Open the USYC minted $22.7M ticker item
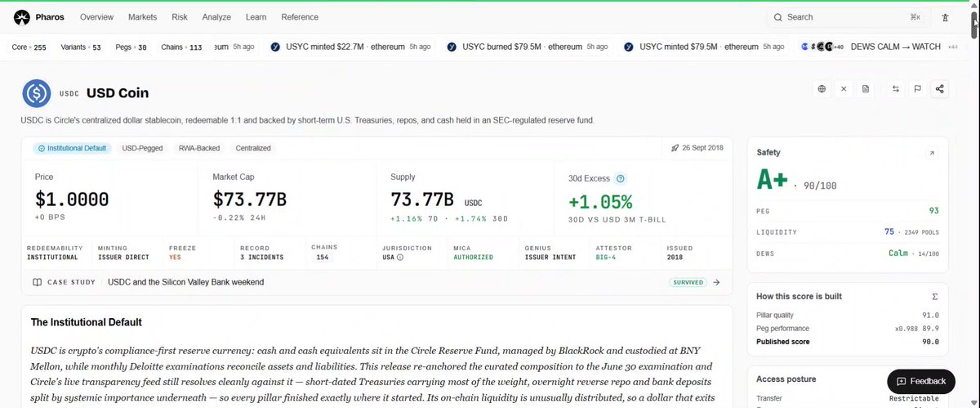The width and height of the screenshot is (980, 408). [350, 47]
